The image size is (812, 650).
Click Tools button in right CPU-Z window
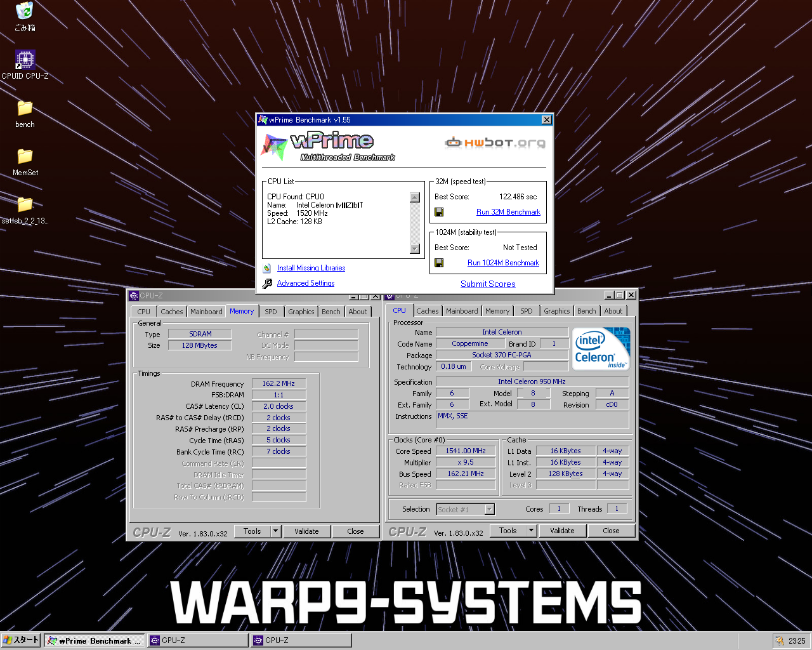tap(508, 531)
